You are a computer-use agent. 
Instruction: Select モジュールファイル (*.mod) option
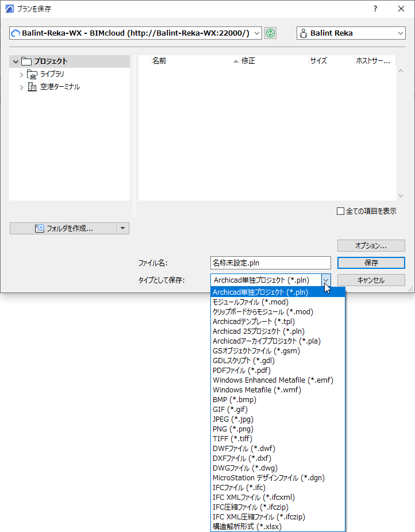[278, 302]
